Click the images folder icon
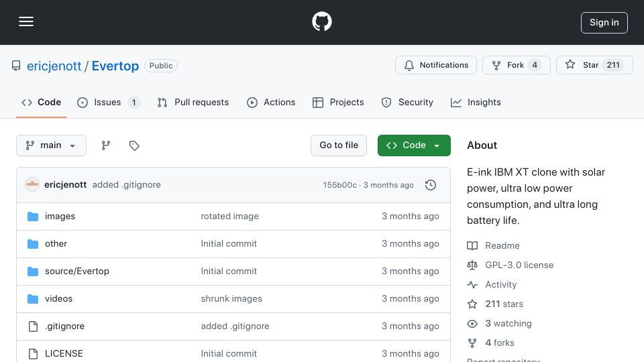 click(x=33, y=217)
